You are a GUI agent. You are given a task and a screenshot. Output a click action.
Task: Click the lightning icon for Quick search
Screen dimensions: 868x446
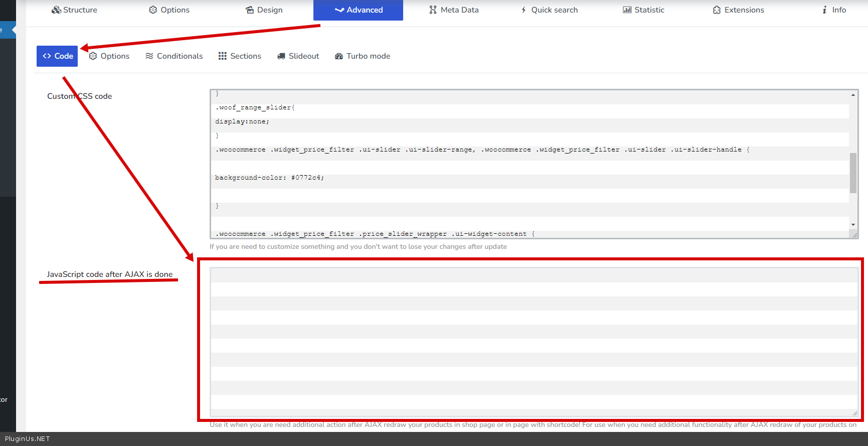[x=524, y=10]
